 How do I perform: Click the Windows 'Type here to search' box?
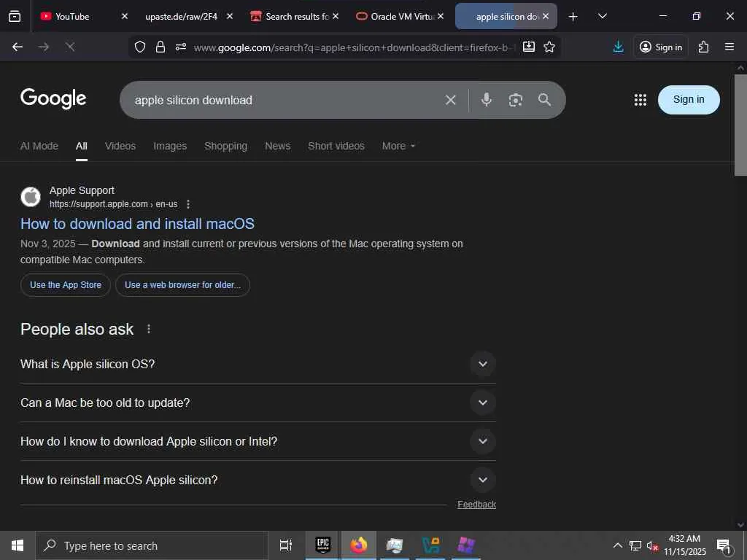point(152,545)
